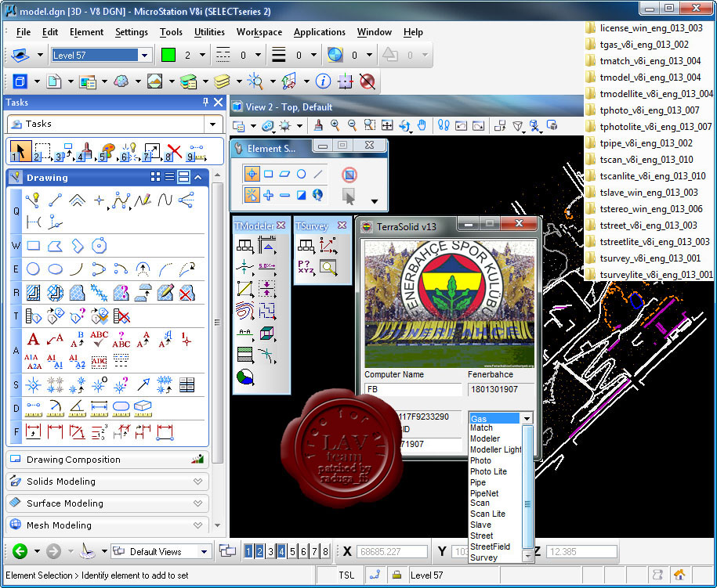The image size is (717, 588).
Task: Open the Settings menu
Action: click(x=131, y=32)
